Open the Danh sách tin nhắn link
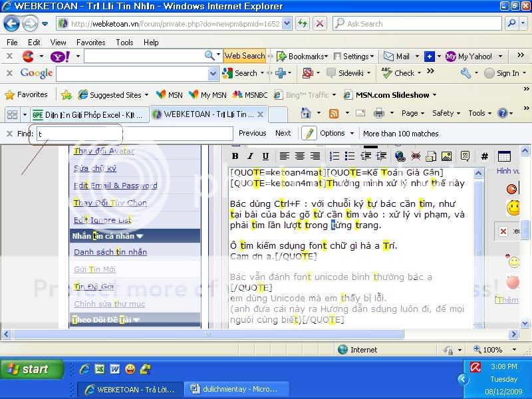532x399 pixels. 110,252
